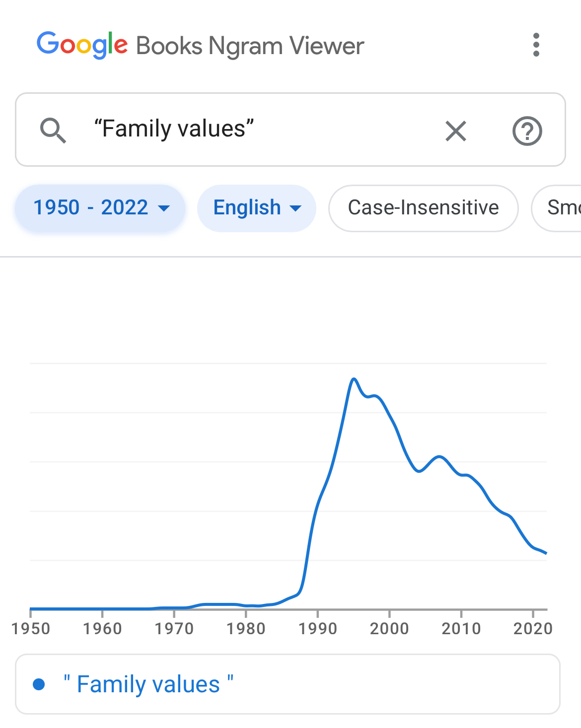Click the search magnifier icon
581x728 pixels.
[x=53, y=131]
